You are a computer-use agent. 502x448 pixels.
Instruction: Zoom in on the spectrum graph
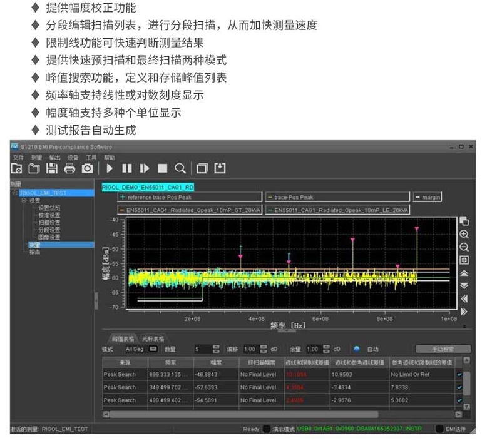coord(464,234)
